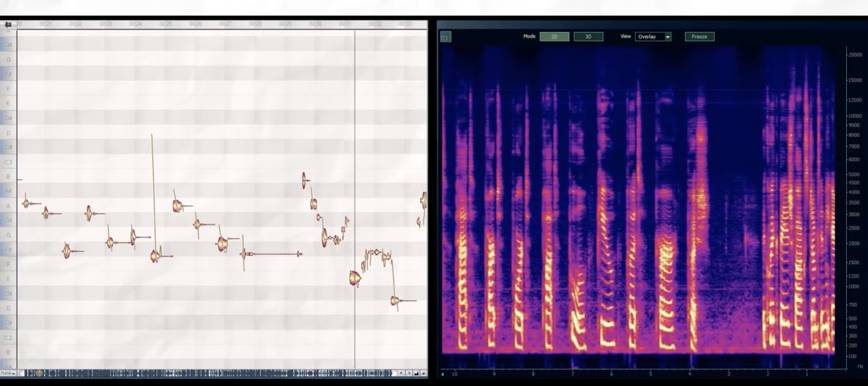This screenshot has height=386, width=868.
Task: Click the 20000 Hz frequency label
Action: point(855,55)
